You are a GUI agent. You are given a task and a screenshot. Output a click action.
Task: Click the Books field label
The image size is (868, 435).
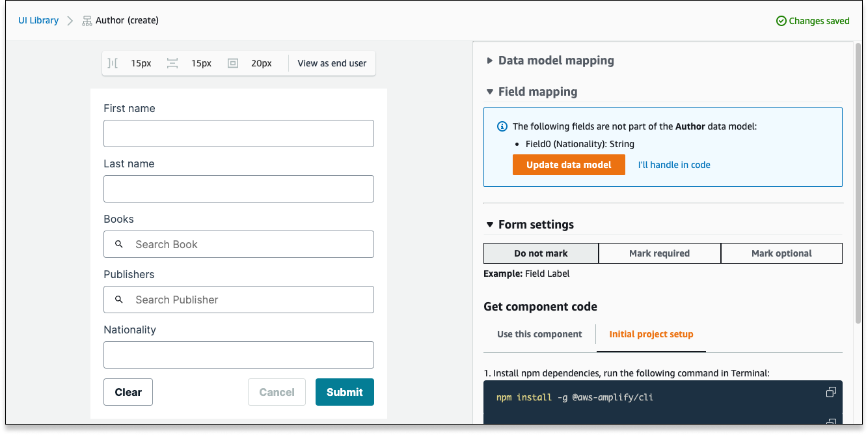118,219
